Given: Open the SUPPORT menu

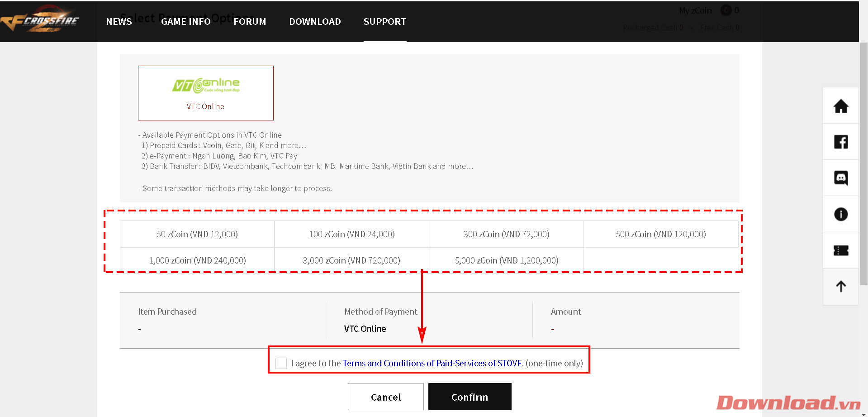Looking at the screenshot, I should [x=385, y=21].
